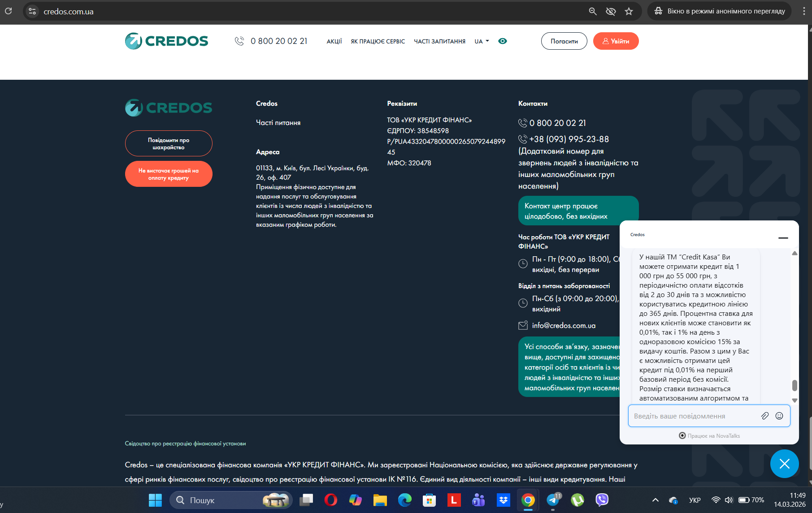Open Copilot from the taskbar
This screenshot has width=812, height=513.
[x=356, y=500]
